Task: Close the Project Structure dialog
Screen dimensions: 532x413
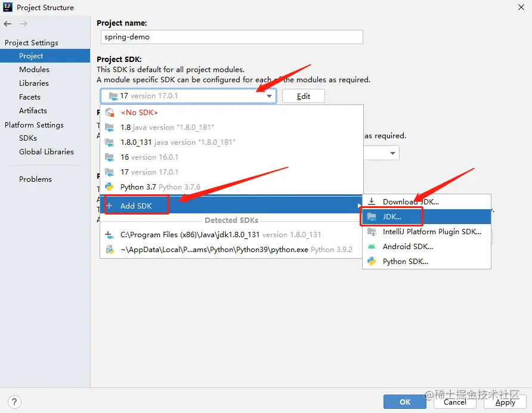Action: pos(521,7)
